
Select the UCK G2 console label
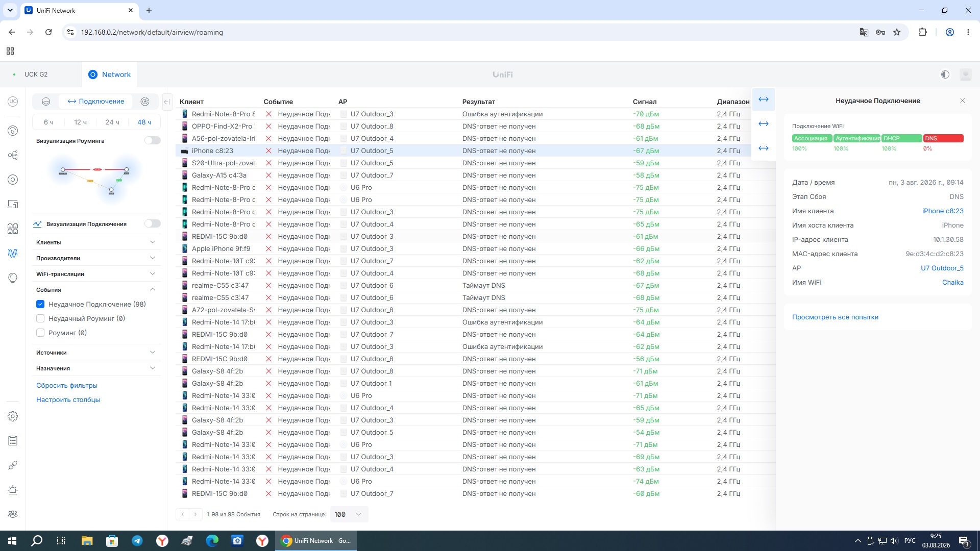click(36, 74)
